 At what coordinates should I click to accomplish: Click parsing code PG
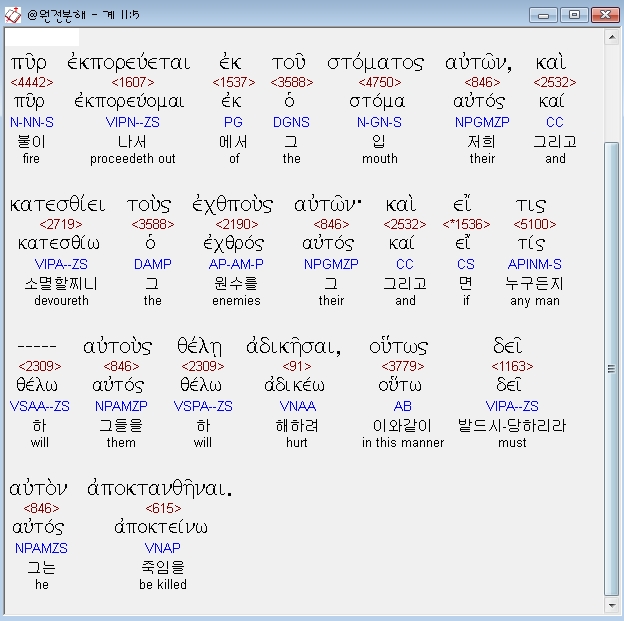point(233,122)
